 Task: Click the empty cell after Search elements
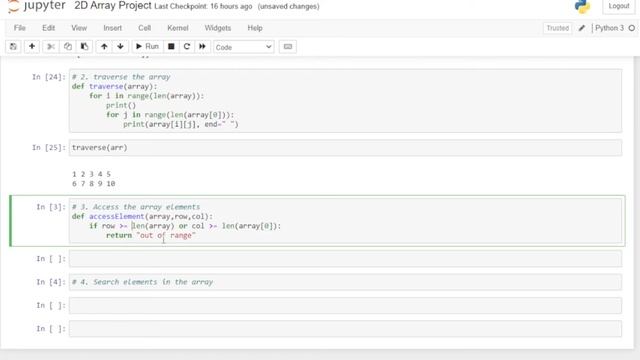(345, 305)
